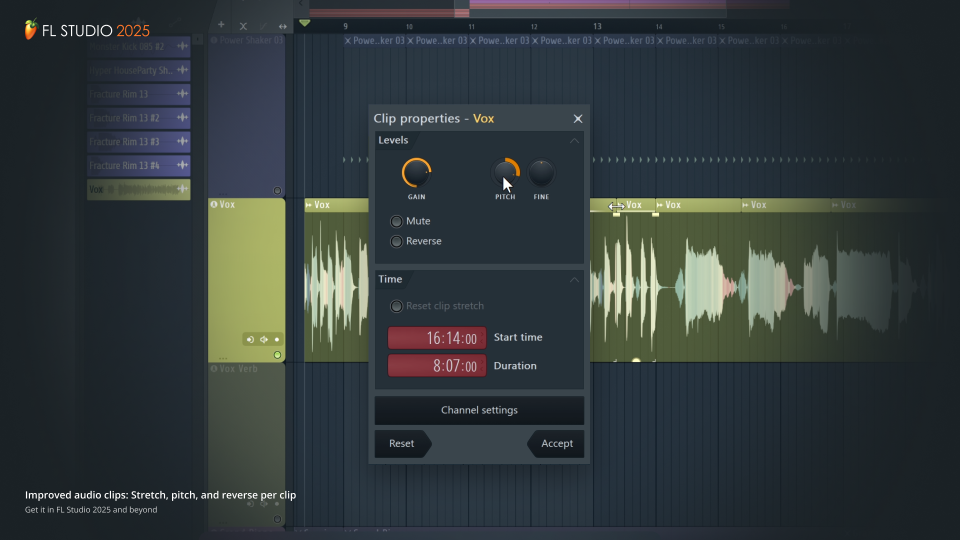Enable the Reverse option
The height and width of the screenshot is (540, 960).
[x=397, y=241]
